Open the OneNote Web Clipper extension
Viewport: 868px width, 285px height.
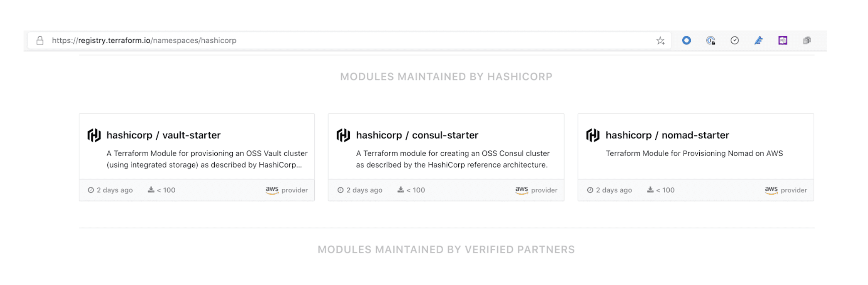click(x=783, y=40)
